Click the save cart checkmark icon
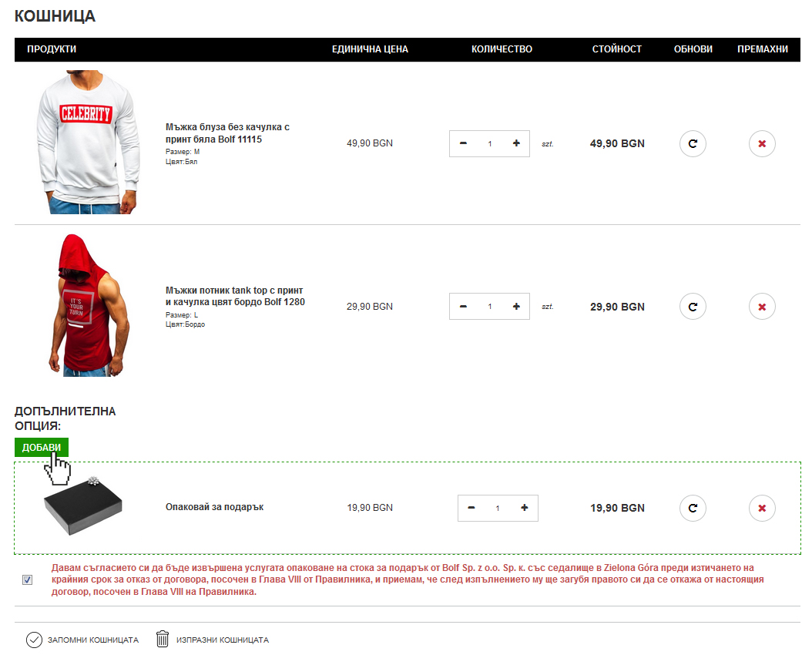This screenshot has width=812, height=655. [x=34, y=640]
